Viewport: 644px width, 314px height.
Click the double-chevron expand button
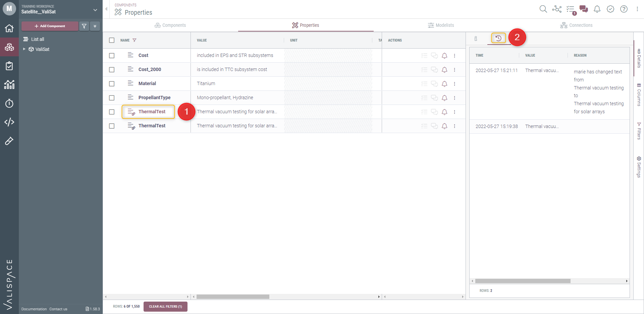click(x=95, y=26)
